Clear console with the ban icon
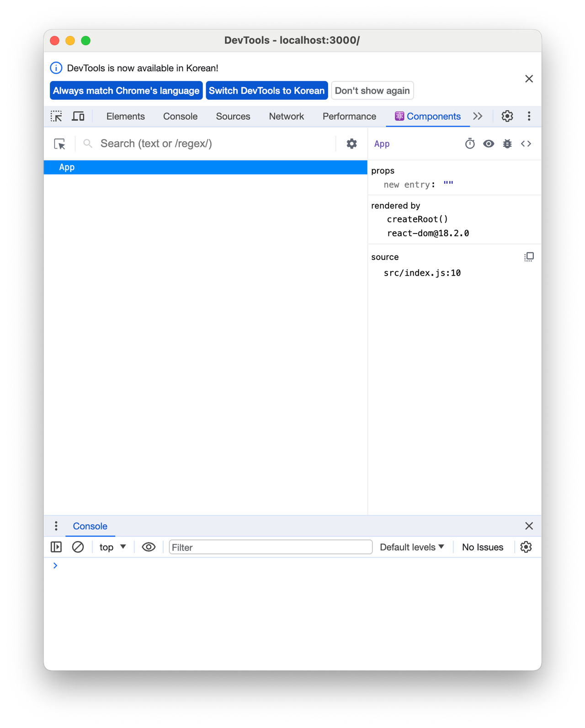The width and height of the screenshot is (585, 728). pyautogui.click(x=78, y=547)
